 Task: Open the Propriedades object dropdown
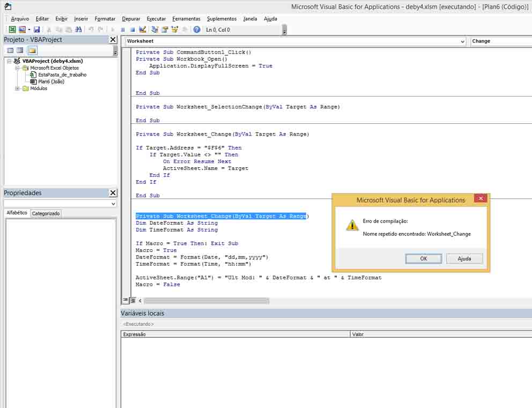[x=113, y=204]
